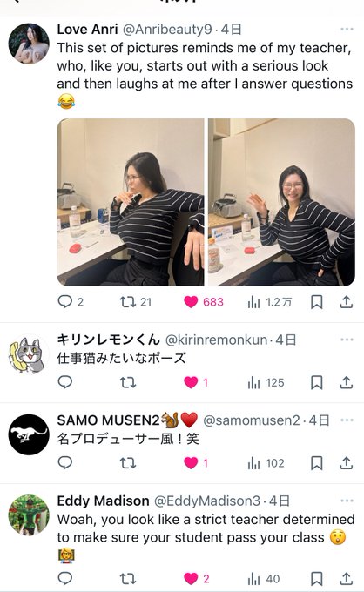Share Love Anri's tweet
The image size is (364, 592).
(346, 302)
